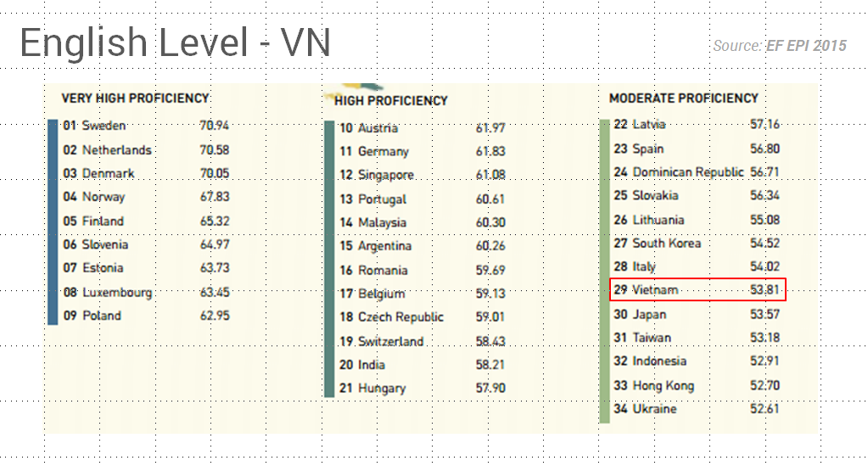Select the '30 Japan' entry
This screenshot has width=868, height=466.
click(640, 315)
